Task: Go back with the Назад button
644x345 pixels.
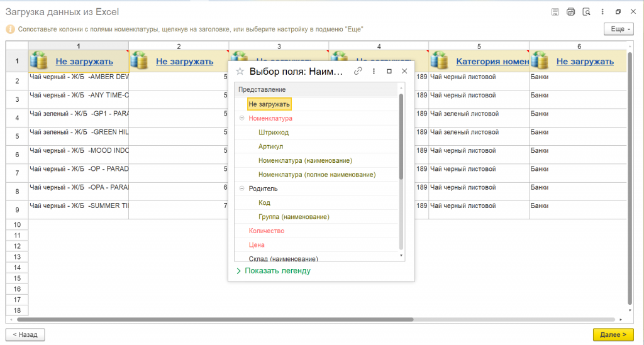Action: coord(25,334)
